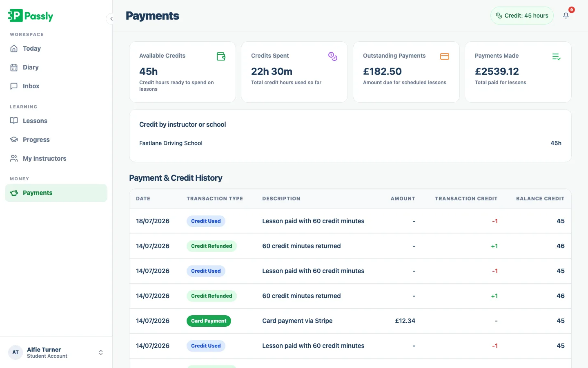
Task: Click Card payment via Stripe description
Action: [x=297, y=321]
